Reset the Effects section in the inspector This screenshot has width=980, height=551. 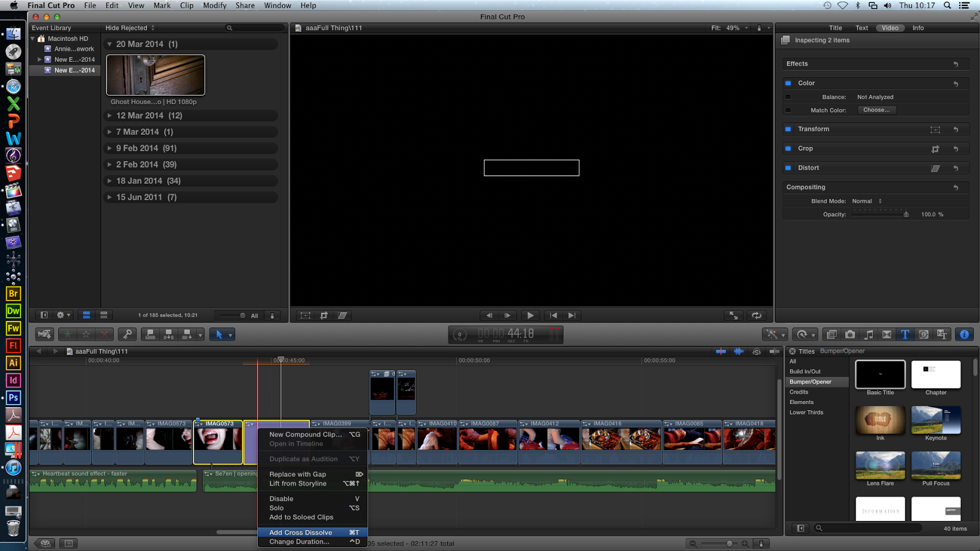(956, 64)
